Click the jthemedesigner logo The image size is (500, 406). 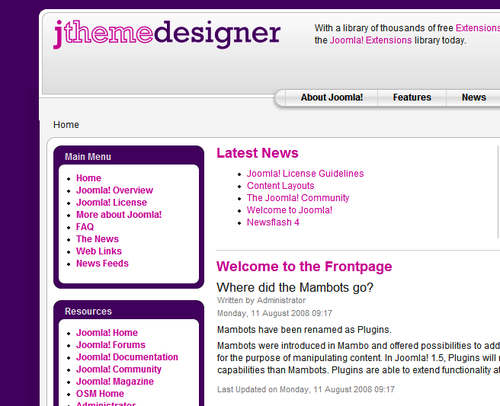[167, 34]
